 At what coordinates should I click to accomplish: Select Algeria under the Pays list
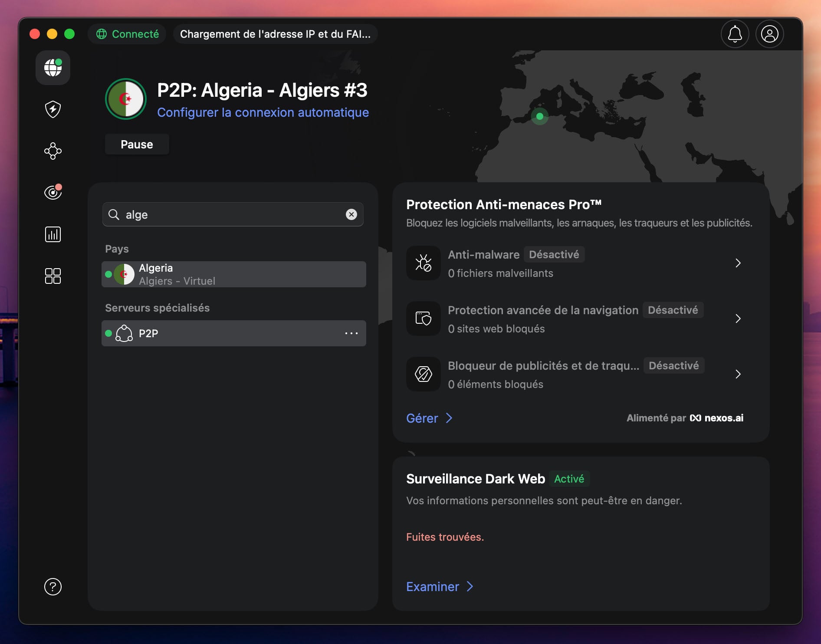[233, 274]
